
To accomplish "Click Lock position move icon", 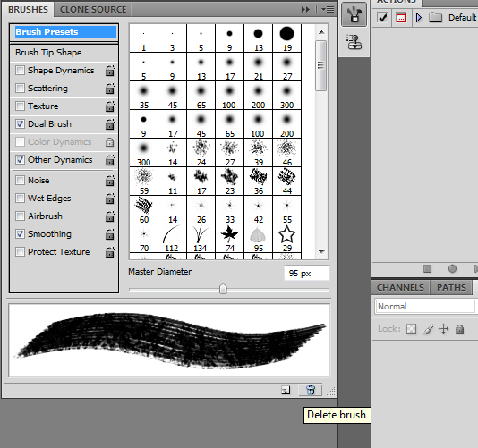I will [444, 329].
